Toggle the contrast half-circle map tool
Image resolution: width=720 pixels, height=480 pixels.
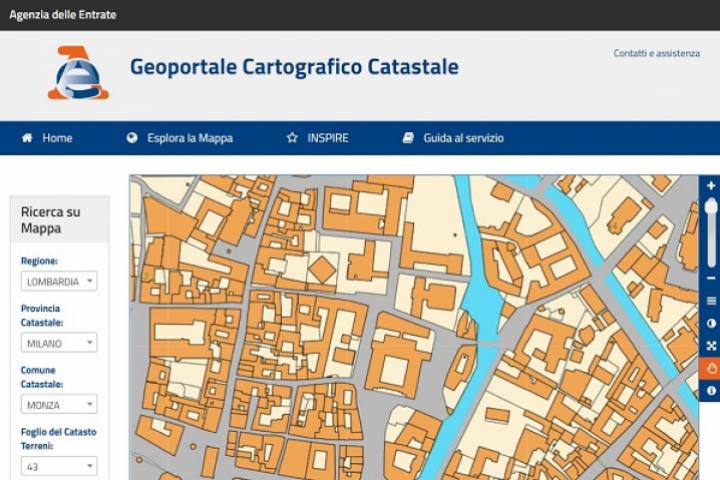(x=710, y=324)
